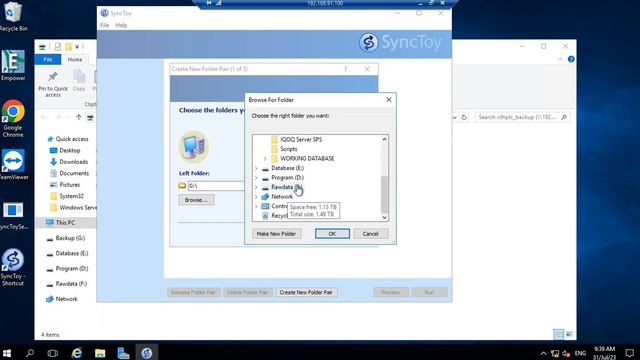Open SyncToy - Shortcut desktop icon
Screen dimensions: 640x360
(13, 267)
